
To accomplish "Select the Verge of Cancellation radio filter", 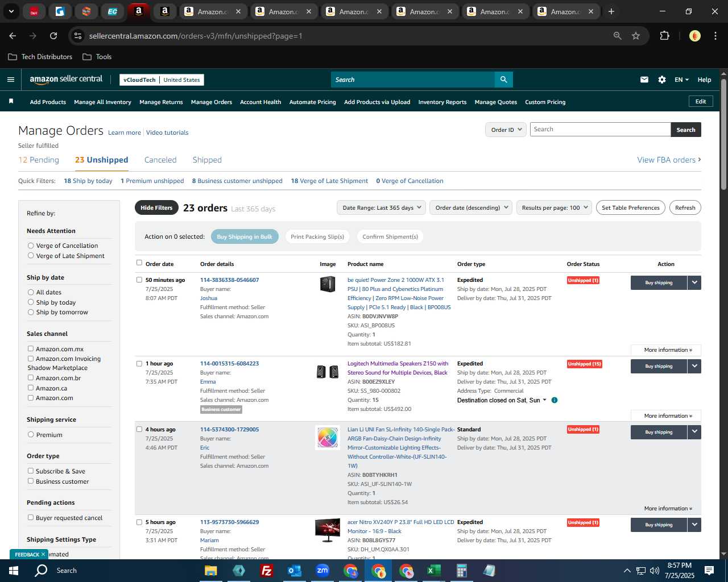I will click(x=31, y=246).
